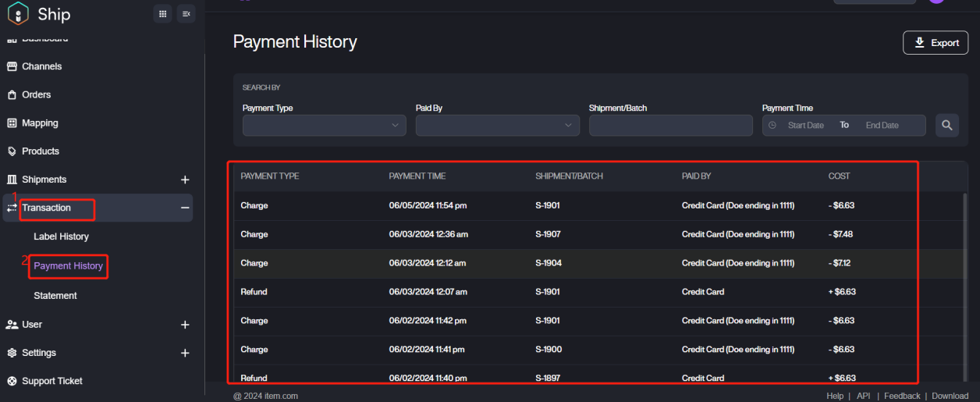Open Statement submenu item

click(55, 296)
